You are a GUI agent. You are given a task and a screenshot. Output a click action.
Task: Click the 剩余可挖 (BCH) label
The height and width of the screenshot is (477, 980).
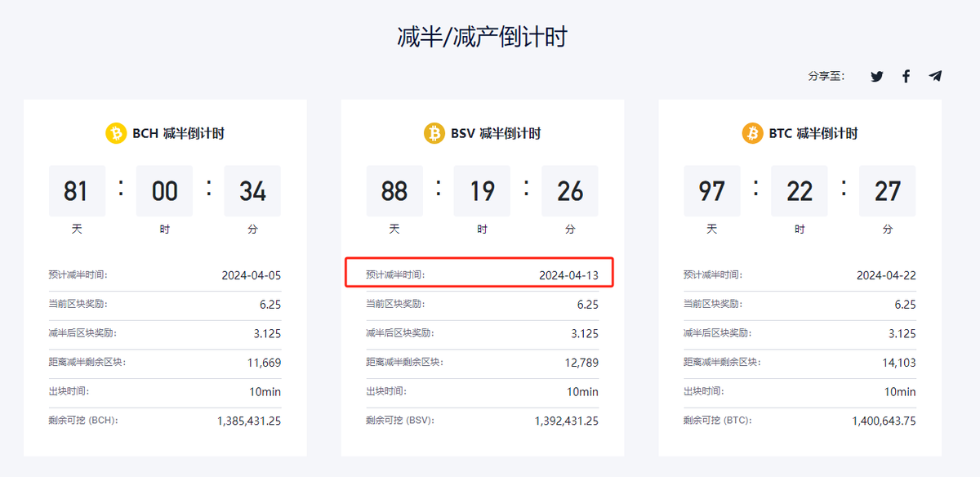point(84,421)
